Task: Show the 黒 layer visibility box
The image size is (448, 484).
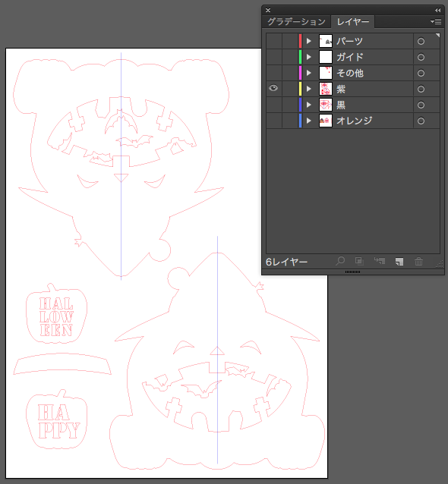Action: click(x=274, y=105)
